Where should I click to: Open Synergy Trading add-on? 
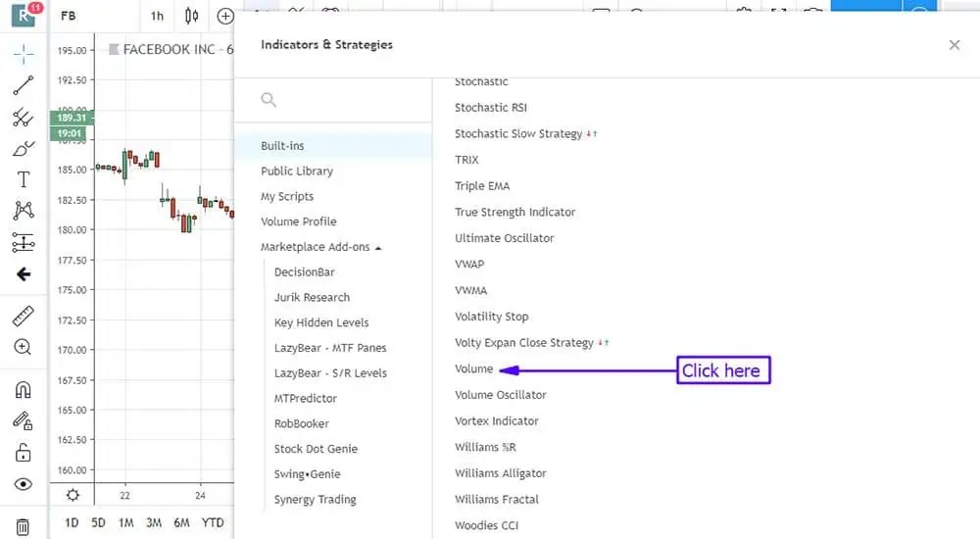pyautogui.click(x=315, y=500)
